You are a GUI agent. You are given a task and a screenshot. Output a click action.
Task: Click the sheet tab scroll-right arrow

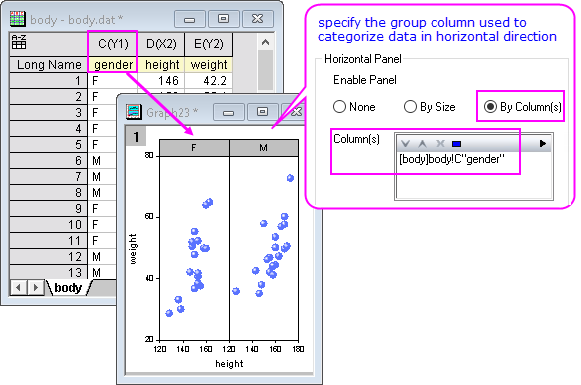coord(36,288)
